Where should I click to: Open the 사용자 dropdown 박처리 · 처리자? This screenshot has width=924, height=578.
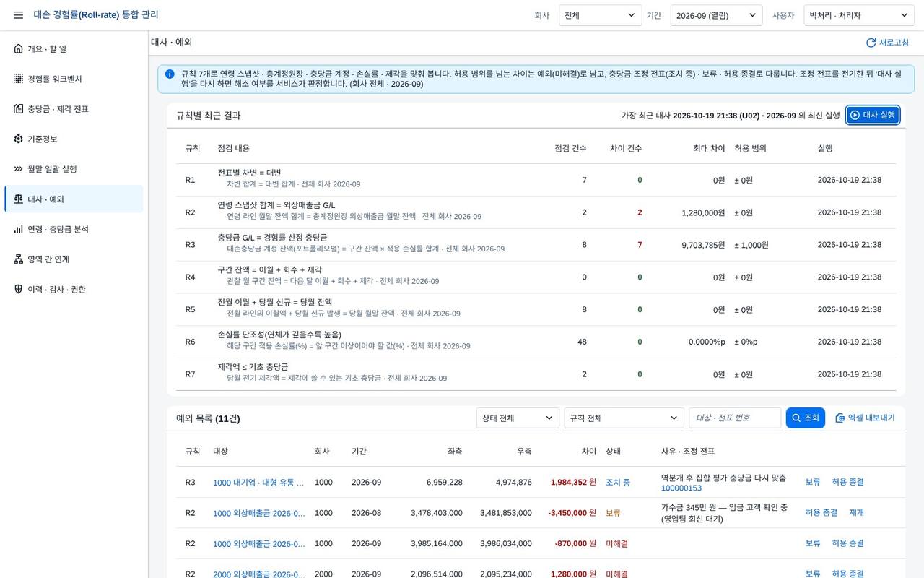(859, 15)
